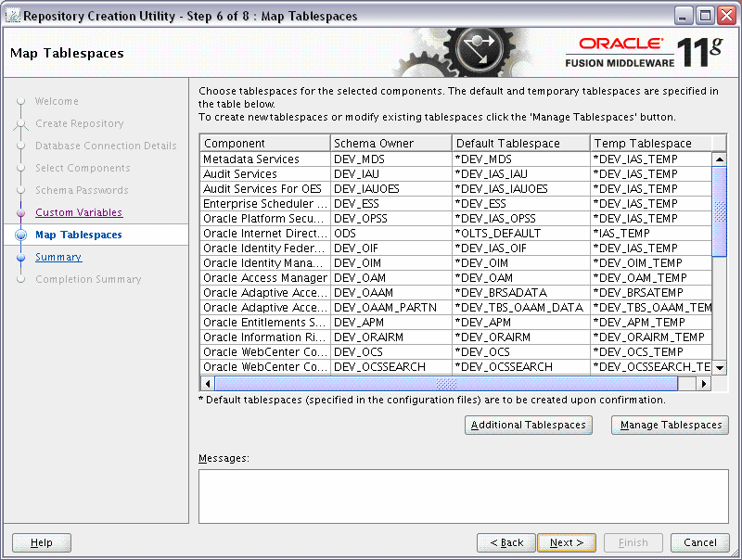Screen dimensions: 742x560
Task: Click the Manage Tablespaces button
Action: click(x=670, y=425)
